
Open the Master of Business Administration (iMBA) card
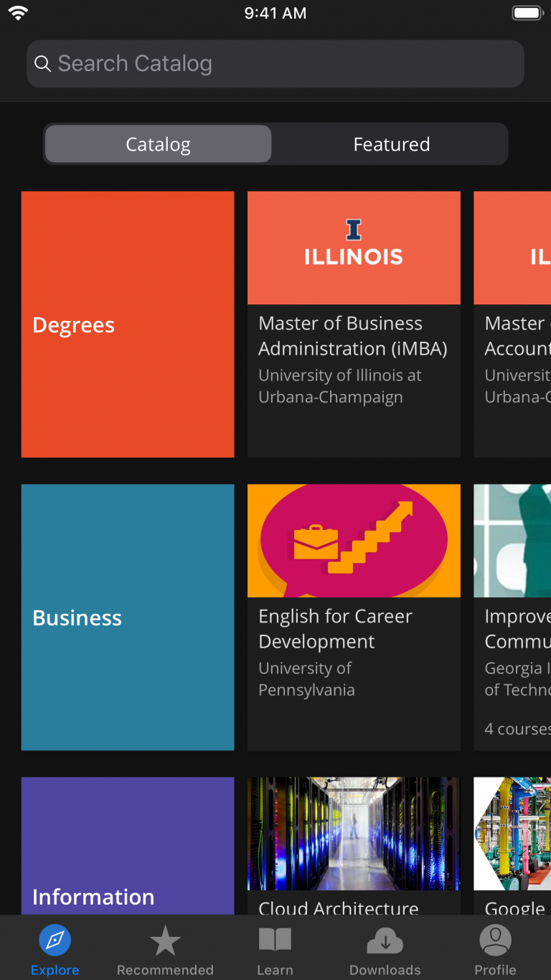[354, 324]
